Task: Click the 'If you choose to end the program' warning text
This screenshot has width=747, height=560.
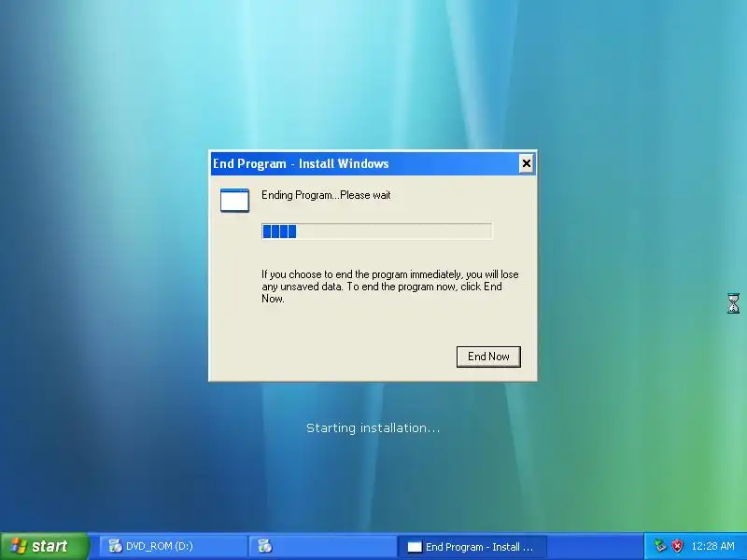Action: click(x=390, y=287)
